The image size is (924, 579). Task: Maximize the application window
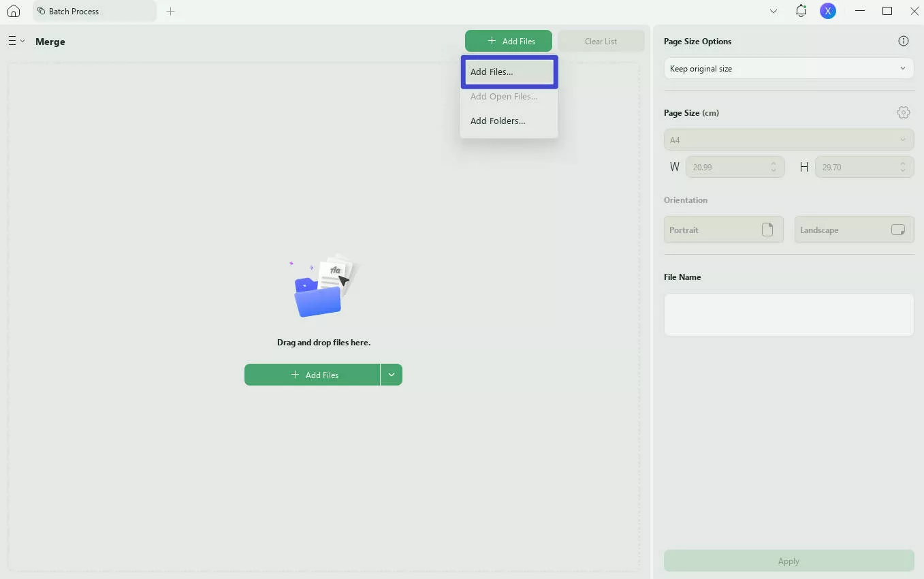pyautogui.click(x=887, y=11)
